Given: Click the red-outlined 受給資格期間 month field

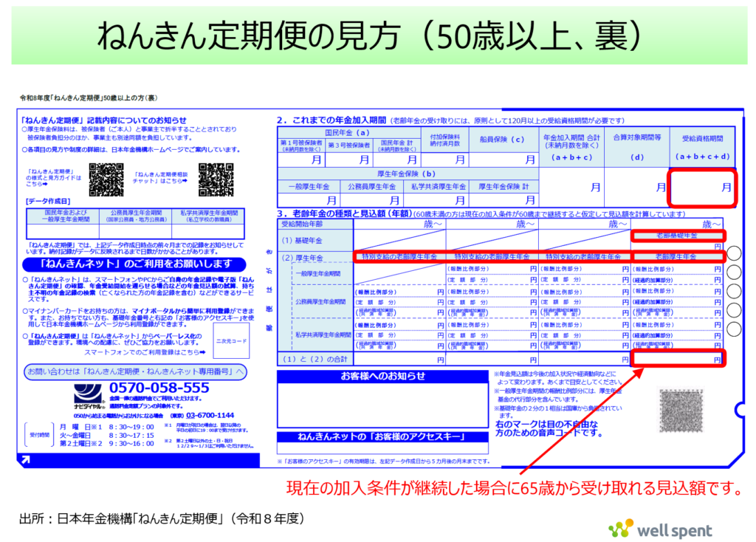Looking at the screenshot, I should 701,188.
